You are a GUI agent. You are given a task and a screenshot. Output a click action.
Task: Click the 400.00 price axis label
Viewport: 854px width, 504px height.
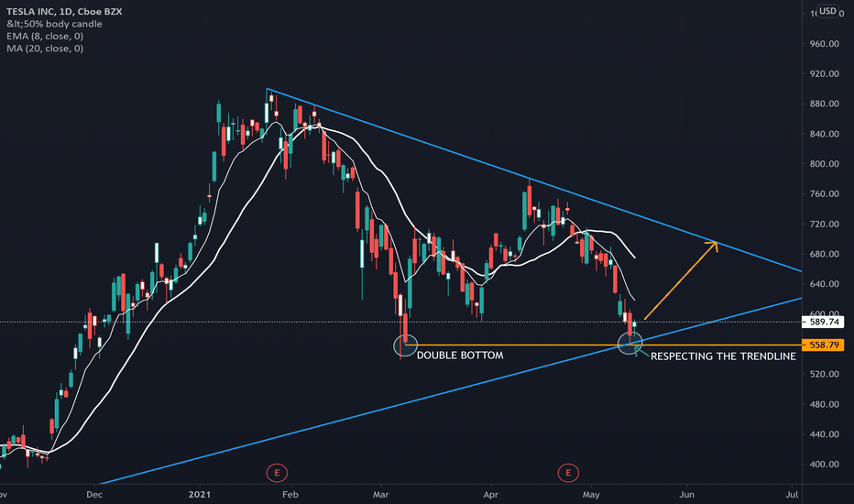(825, 465)
